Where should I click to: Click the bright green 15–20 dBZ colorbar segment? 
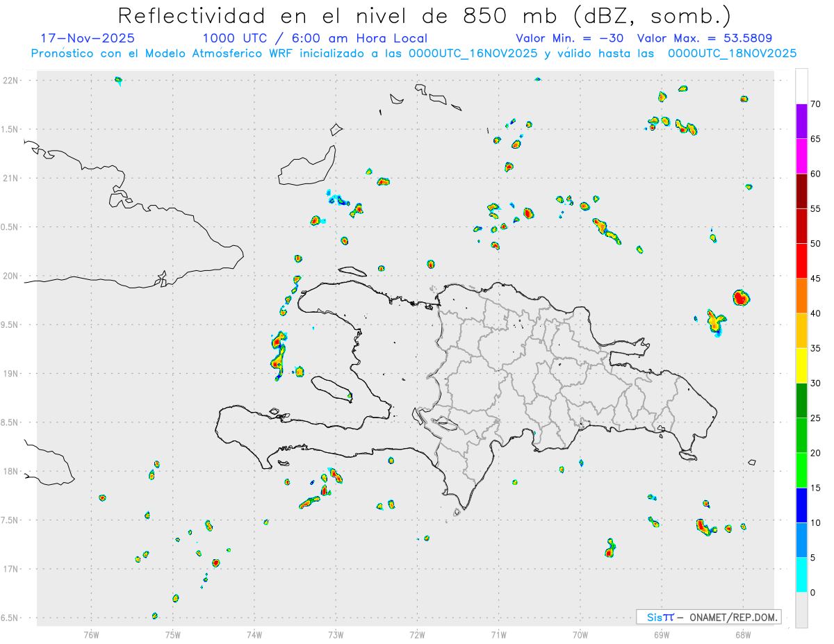801,470
